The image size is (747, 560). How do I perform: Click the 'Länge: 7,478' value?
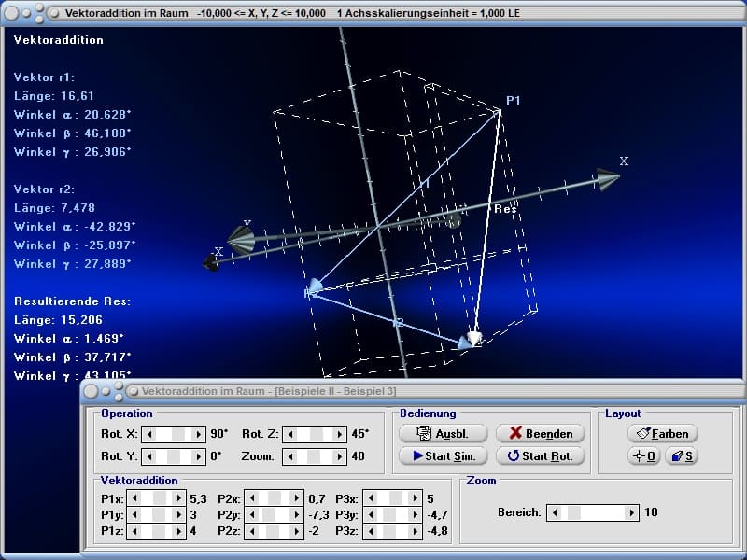tap(54, 207)
